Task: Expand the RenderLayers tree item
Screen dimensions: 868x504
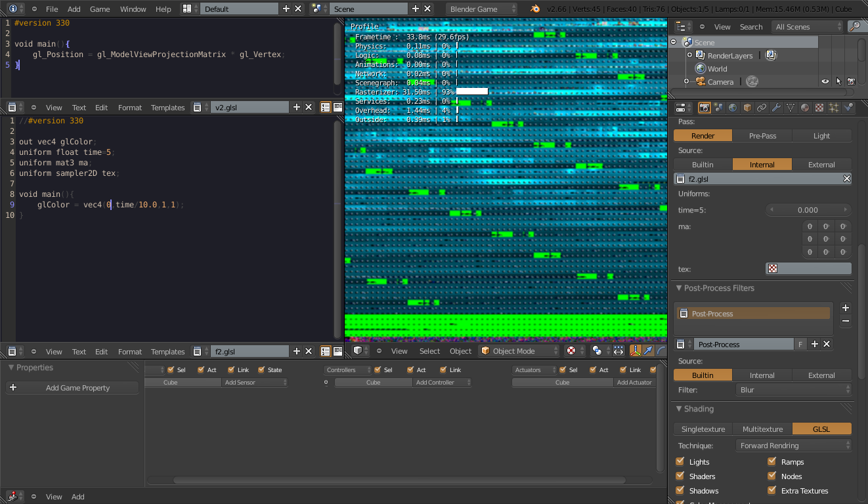Action: point(689,55)
